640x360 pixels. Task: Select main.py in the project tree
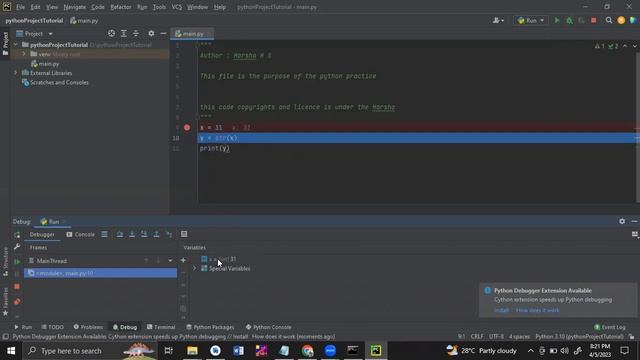pos(45,64)
